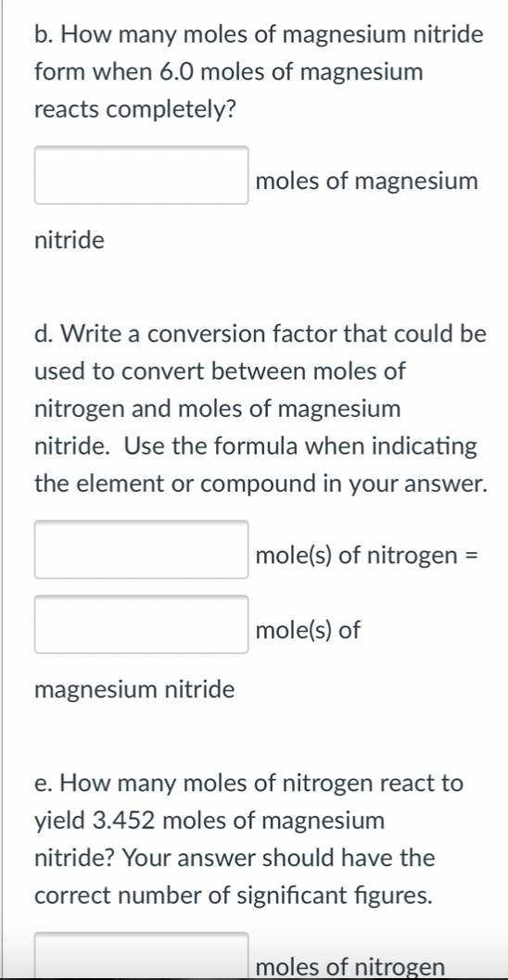Click the 'mole(s) of' label beside the second box
508x980 pixels.
point(308,630)
